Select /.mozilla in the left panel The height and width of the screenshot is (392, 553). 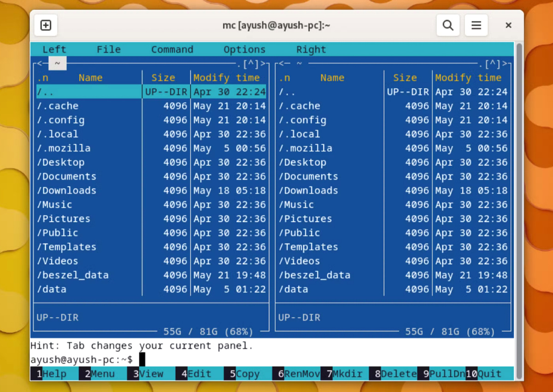tap(151, 148)
